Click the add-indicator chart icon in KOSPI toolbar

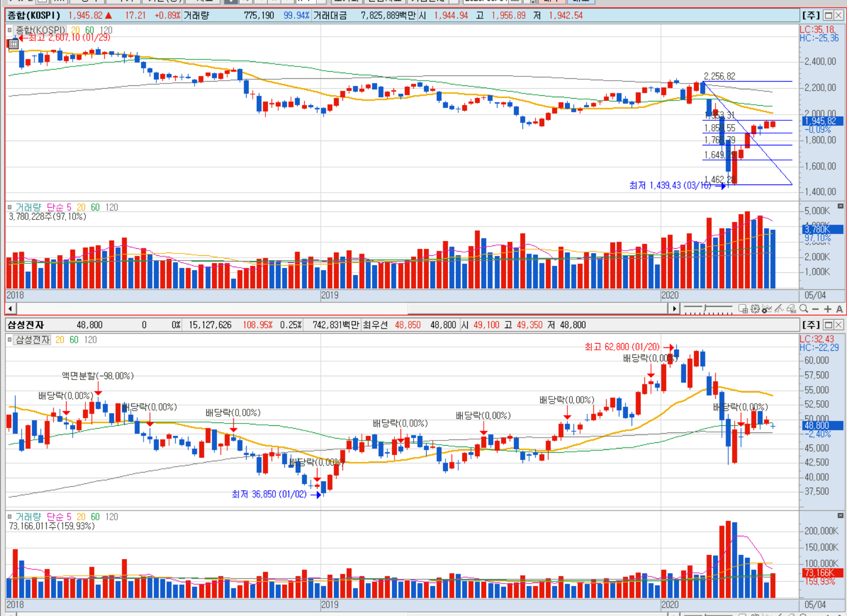(x=767, y=309)
